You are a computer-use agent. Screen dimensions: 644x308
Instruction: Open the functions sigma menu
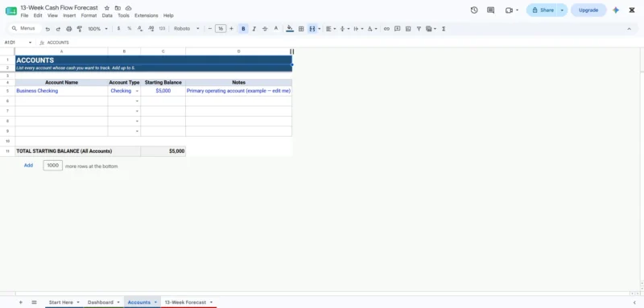tap(444, 29)
